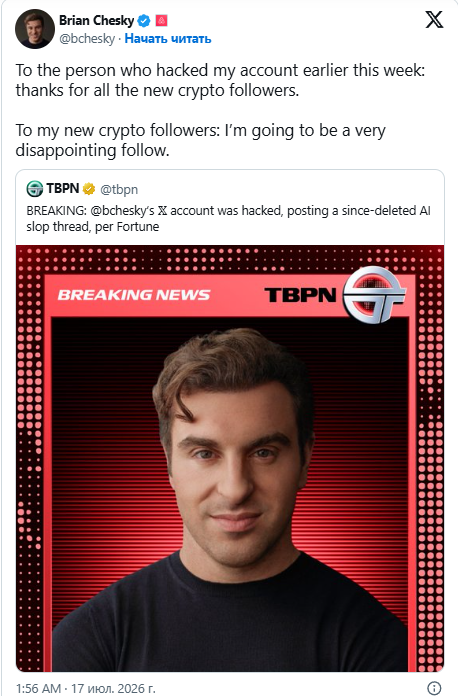View the portrait photo in the quoted image
The height and width of the screenshot is (696, 458).
[230, 494]
